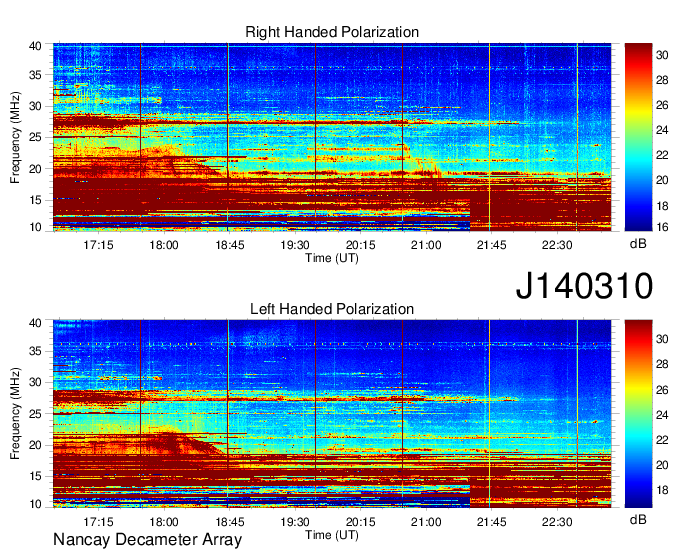The image size is (680, 552).
Task: Click 30 MHz tick on left-handed plot
Action: pyautogui.click(x=36, y=382)
